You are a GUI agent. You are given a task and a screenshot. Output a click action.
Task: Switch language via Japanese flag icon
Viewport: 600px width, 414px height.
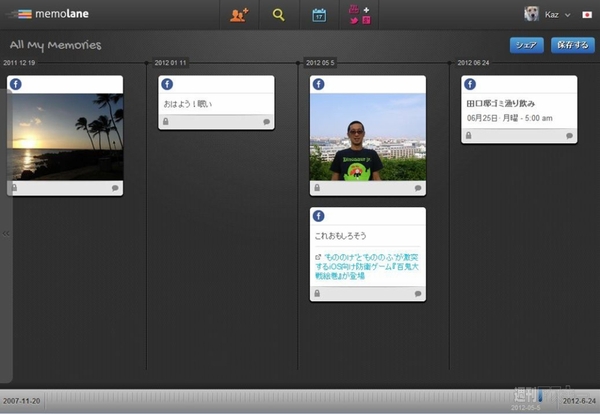pos(587,15)
